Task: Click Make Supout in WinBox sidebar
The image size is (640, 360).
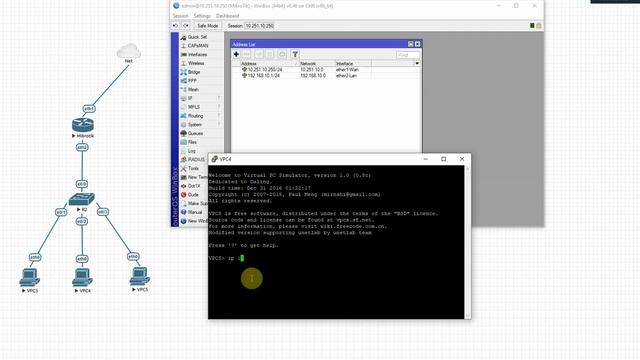Action: pos(194,203)
